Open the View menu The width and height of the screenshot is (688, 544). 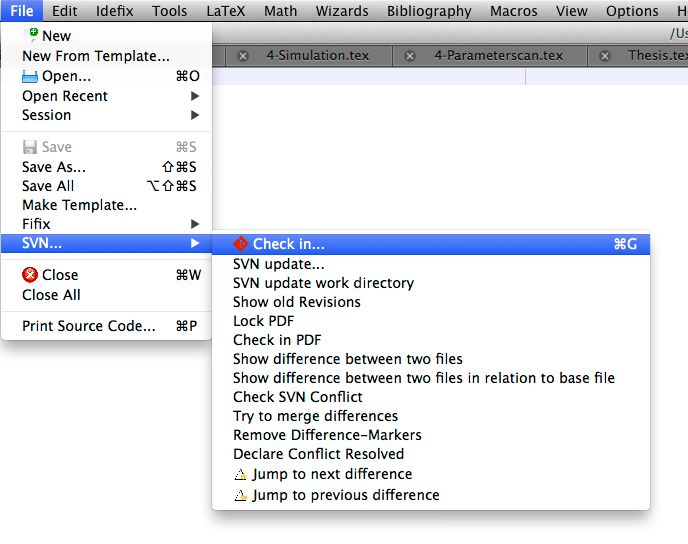click(571, 11)
